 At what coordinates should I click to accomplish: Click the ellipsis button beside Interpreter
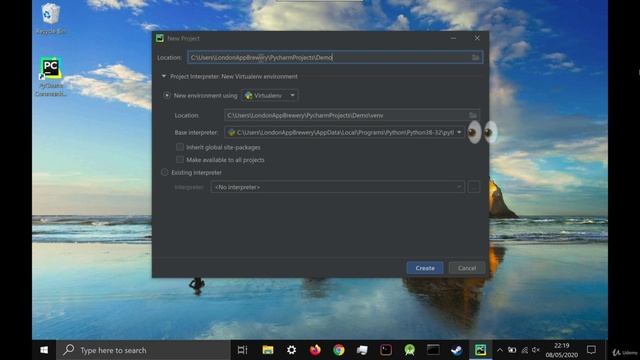pos(474,187)
